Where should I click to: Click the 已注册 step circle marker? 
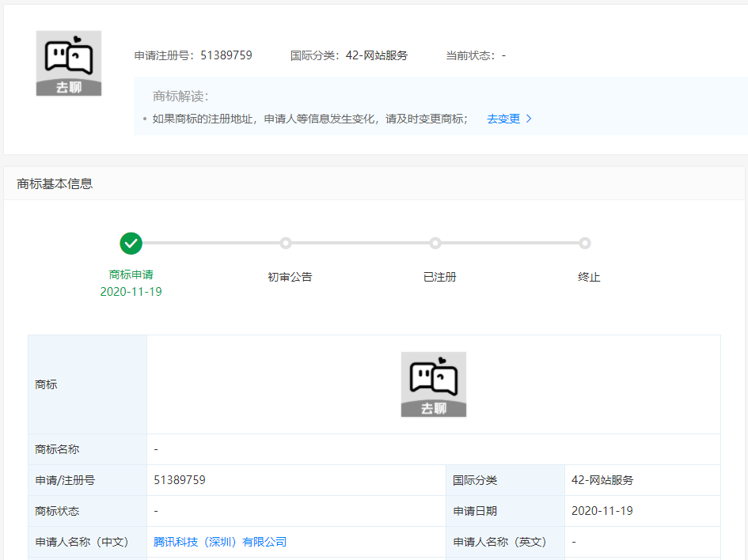click(x=435, y=243)
